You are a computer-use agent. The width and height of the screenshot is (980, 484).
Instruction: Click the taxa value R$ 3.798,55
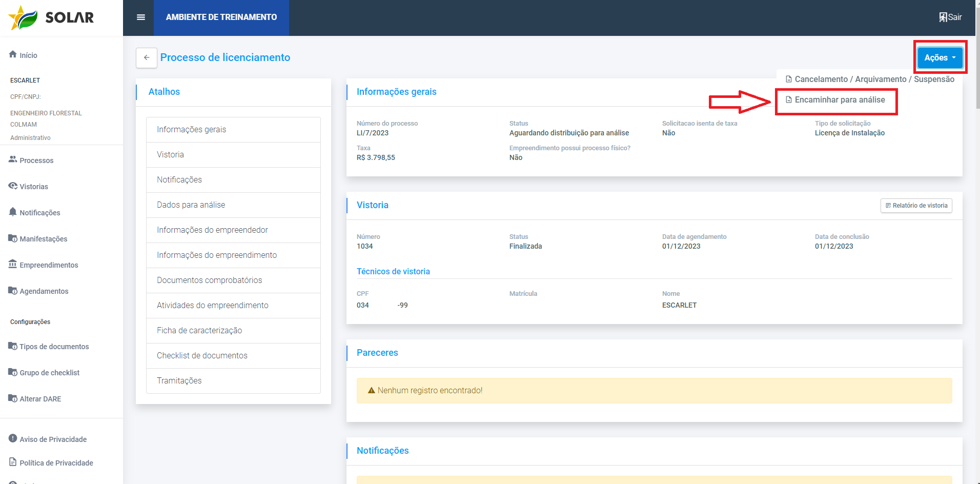click(376, 157)
